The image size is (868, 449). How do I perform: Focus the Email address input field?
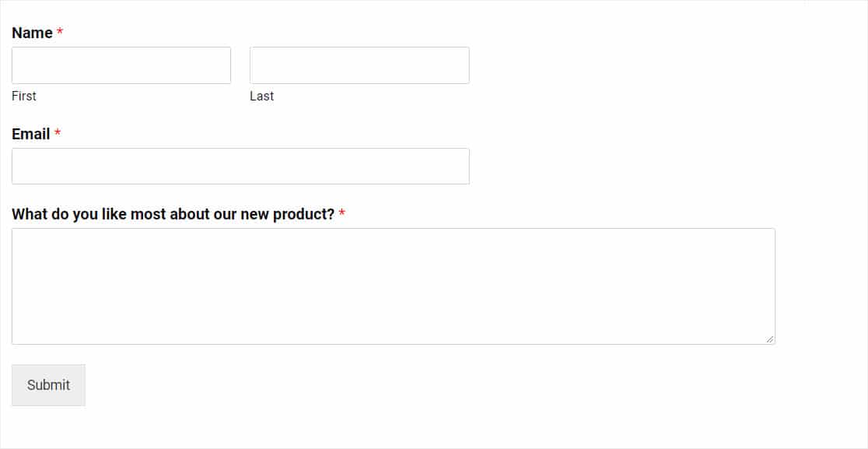[240, 167]
